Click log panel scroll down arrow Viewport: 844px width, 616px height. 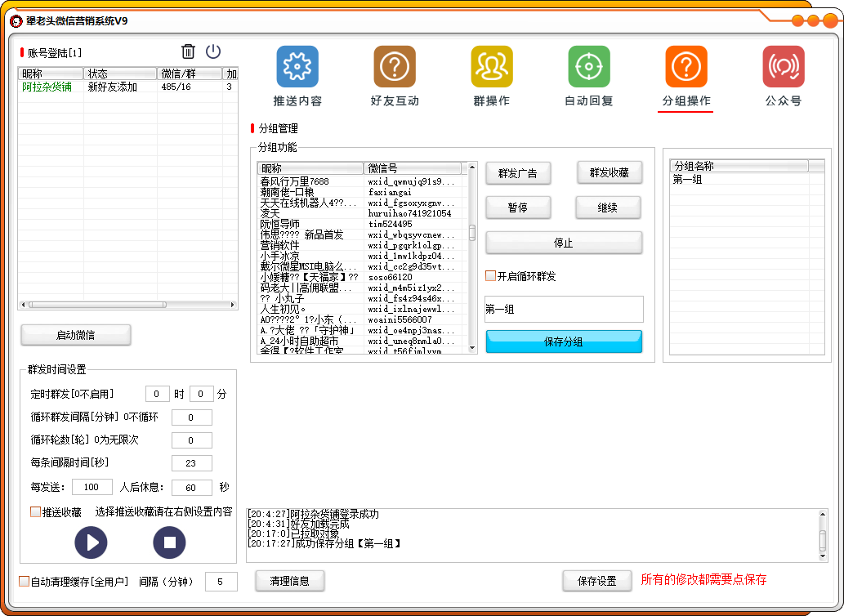click(x=823, y=556)
